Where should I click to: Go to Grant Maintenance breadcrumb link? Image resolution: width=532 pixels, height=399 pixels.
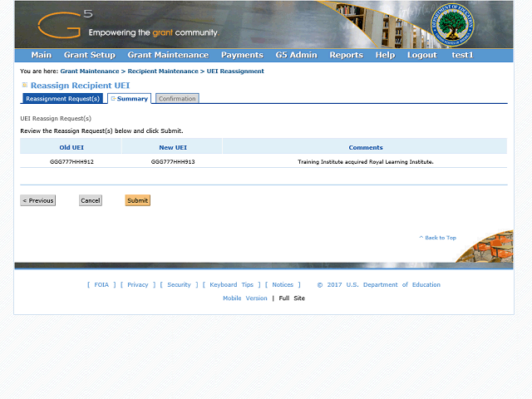point(90,71)
